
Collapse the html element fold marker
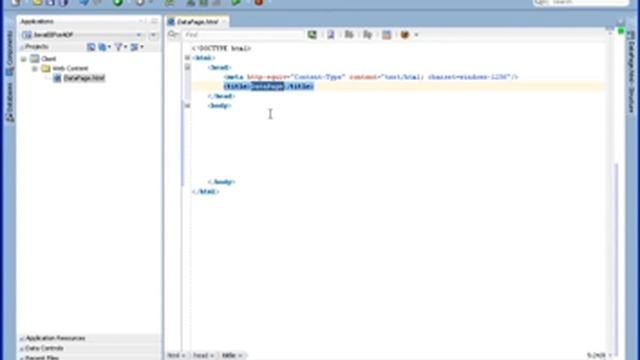coord(187,58)
